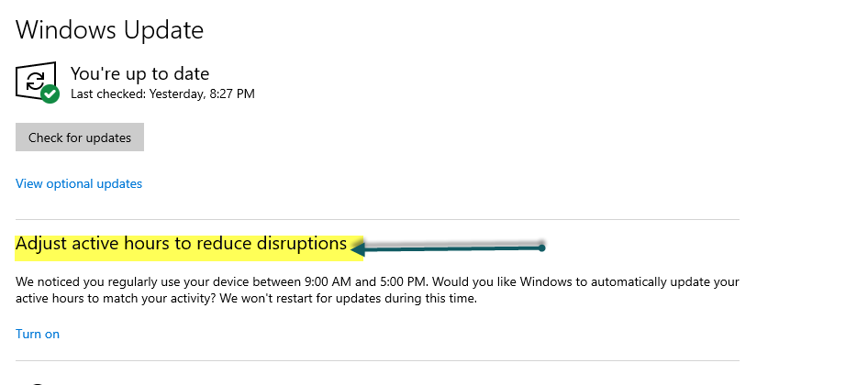This screenshot has height=385, width=868.
Task: Click the teal arrow annotation line
Action: (x=450, y=248)
